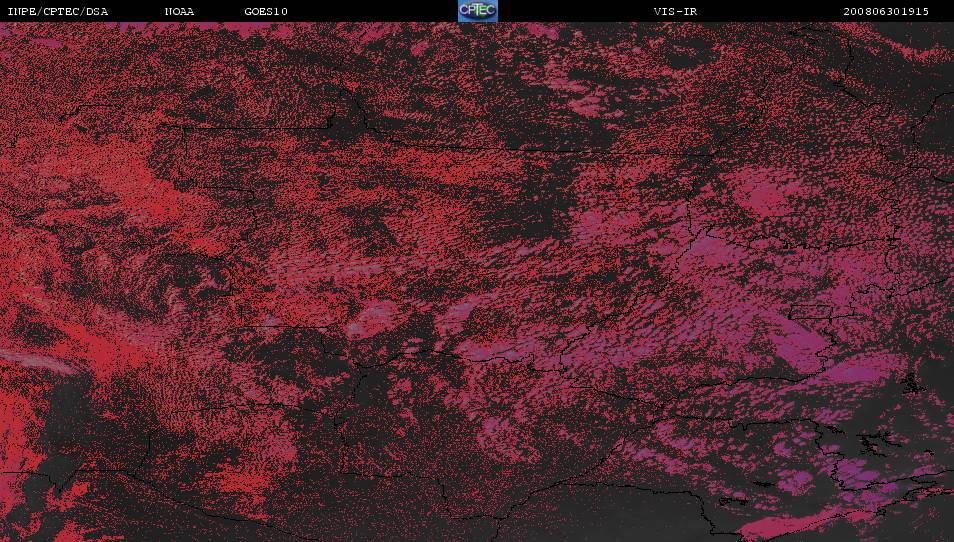Viewport: 954px width, 542px height.
Task: Click the CPTEC logo in header
Action: [x=478, y=11]
